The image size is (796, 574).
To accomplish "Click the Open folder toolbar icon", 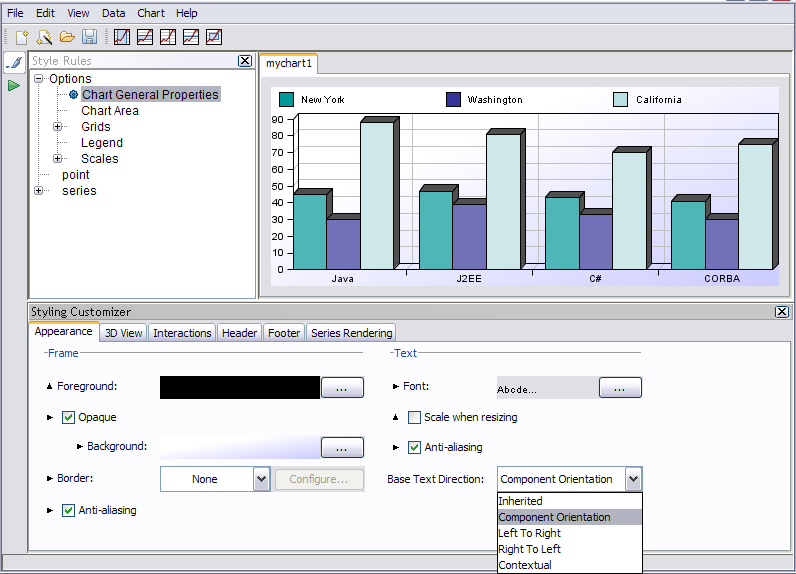I will tap(67, 37).
